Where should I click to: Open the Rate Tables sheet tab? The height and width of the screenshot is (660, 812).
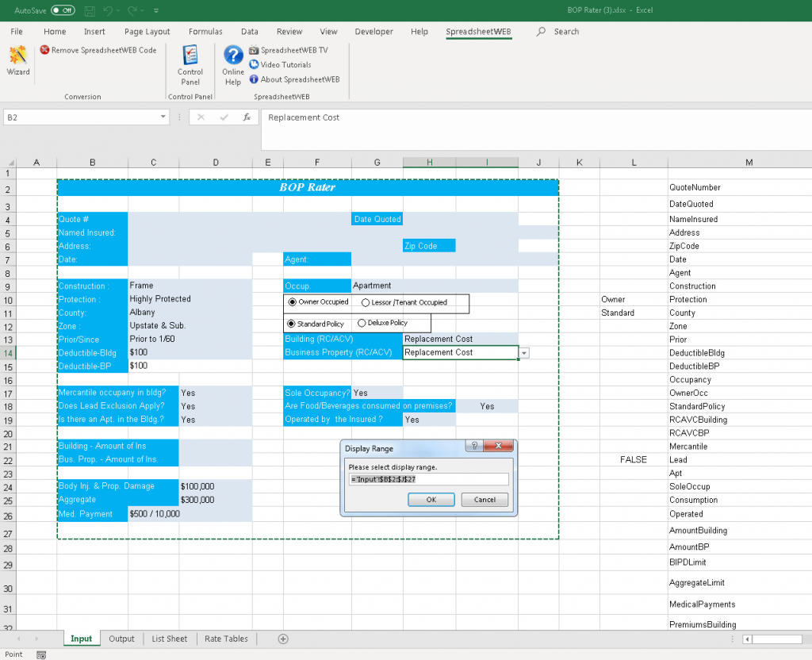point(226,639)
